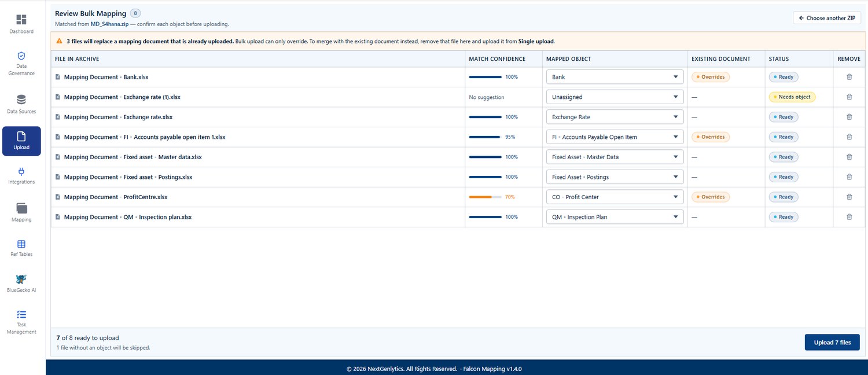Expand the CO - Profit Center dropdown

pos(615,197)
